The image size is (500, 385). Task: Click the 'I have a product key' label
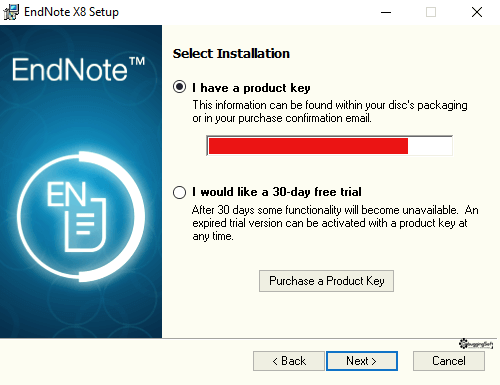pyautogui.click(x=251, y=88)
